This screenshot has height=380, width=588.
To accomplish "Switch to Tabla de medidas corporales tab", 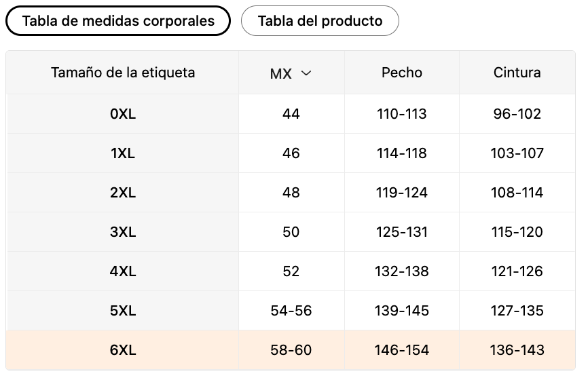I will coord(118,21).
